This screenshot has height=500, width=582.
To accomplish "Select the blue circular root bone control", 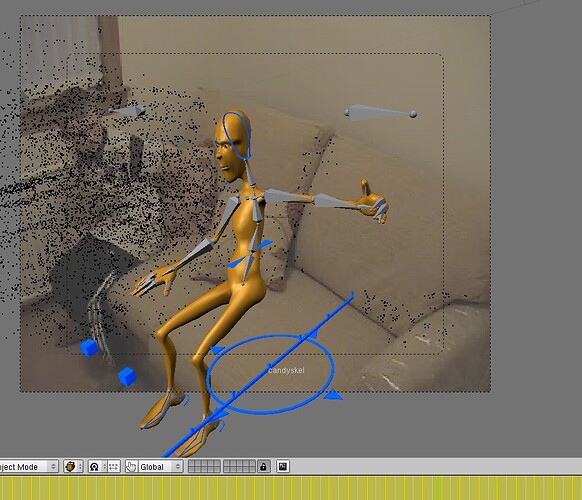I will pos(270,374).
